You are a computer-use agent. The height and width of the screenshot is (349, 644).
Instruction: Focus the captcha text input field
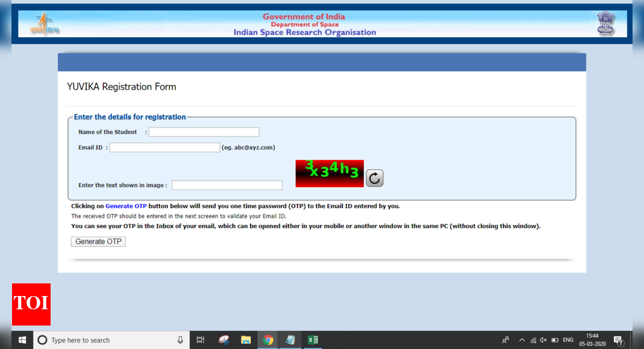pyautogui.click(x=227, y=185)
